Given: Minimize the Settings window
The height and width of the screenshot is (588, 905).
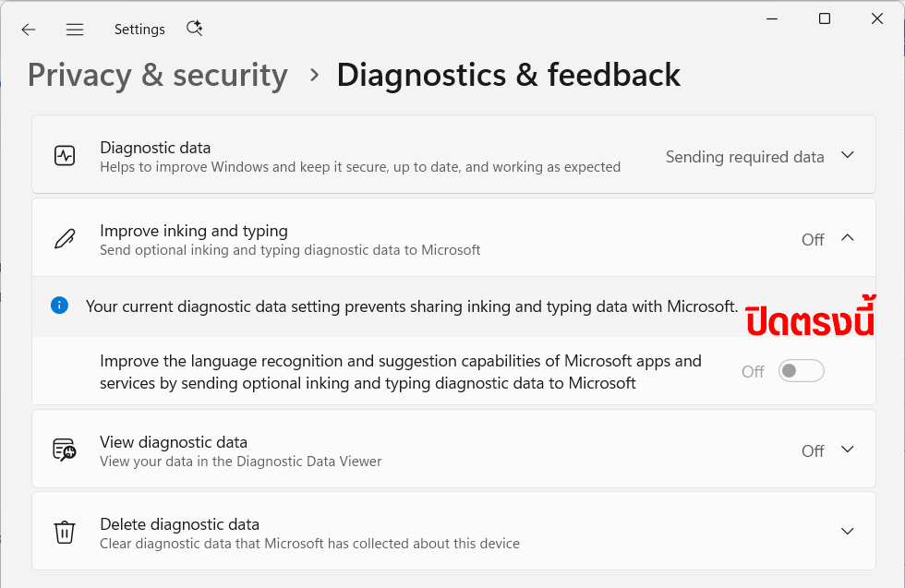Looking at the screenshot, I should [x=772, y=19].
